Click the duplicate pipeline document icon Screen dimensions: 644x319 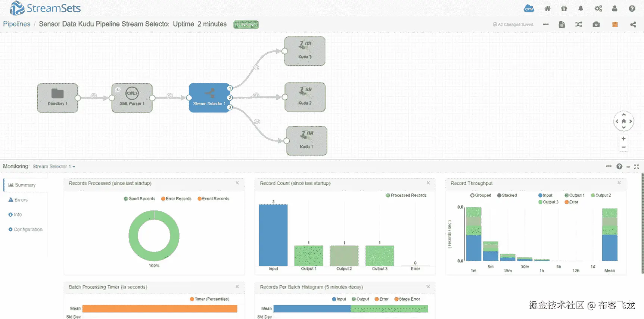click(562, 25)
